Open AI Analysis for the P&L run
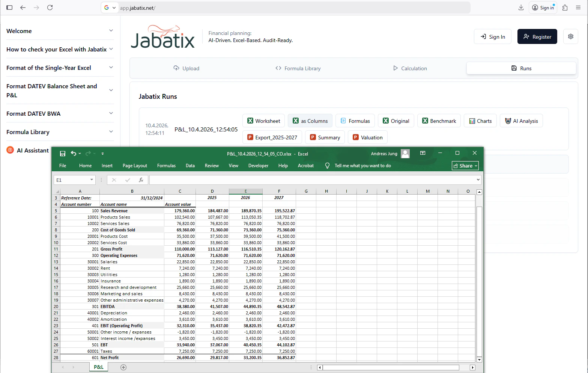Viewport: 588px width, 373px height. [521, 121]
